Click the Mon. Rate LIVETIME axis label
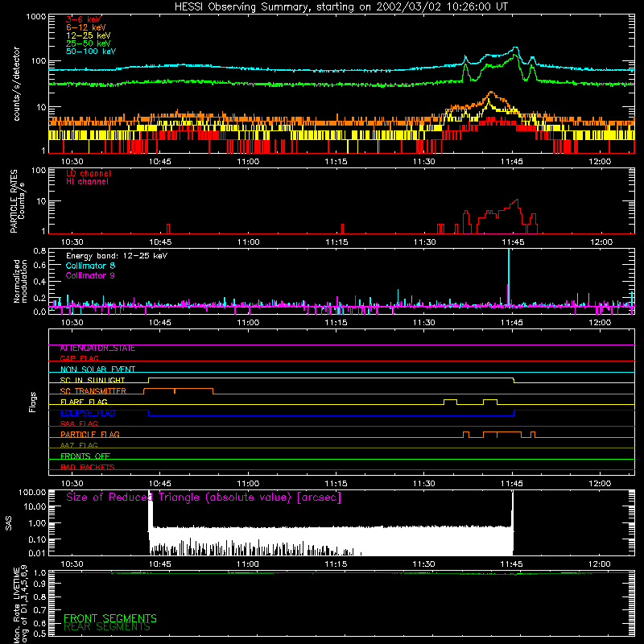The width and height of the screenshot is (644, 644). pos(19,604)
